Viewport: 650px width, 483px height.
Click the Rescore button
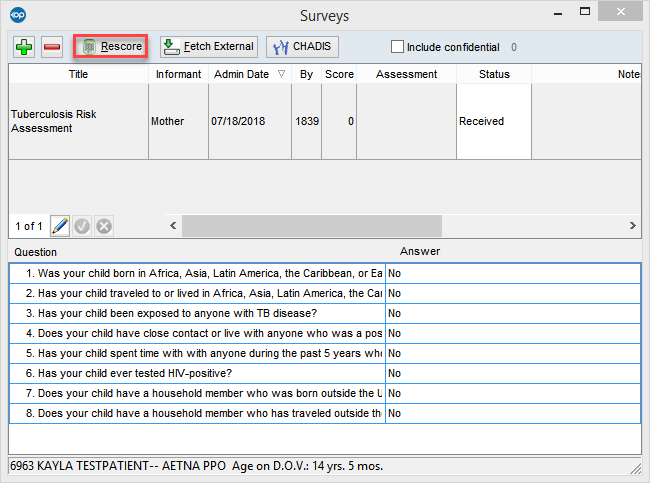[x=112, y=47]
